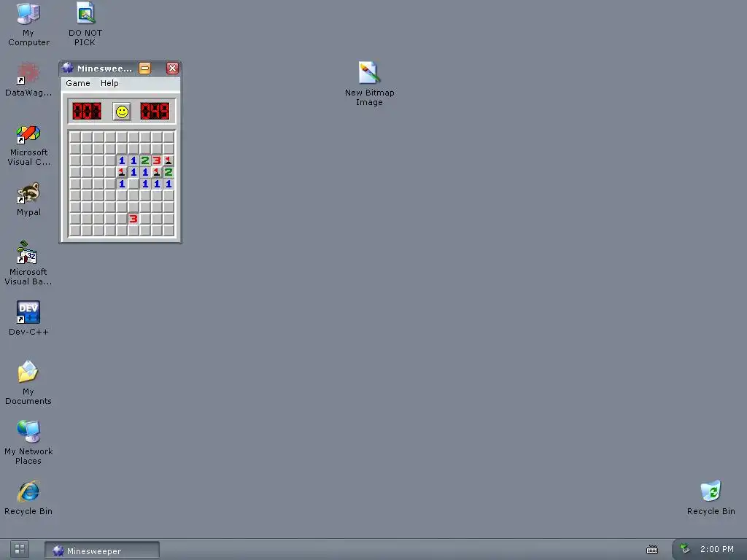Select the Dev-C++ shortcut icon

point(28,318)
